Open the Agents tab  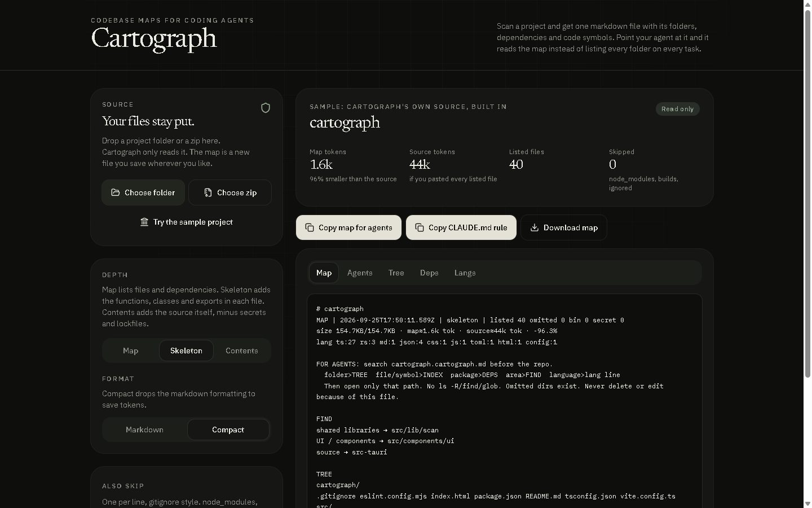tap(360, 273)
